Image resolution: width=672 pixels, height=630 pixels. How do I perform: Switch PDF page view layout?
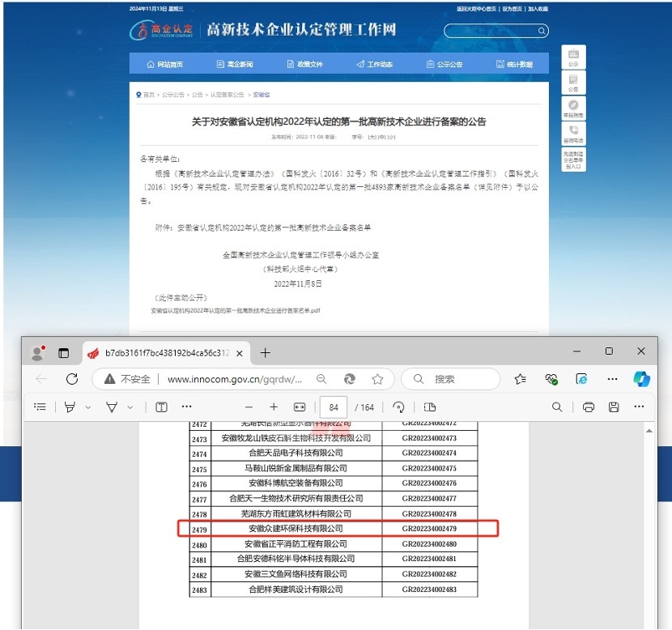point(429,407)
